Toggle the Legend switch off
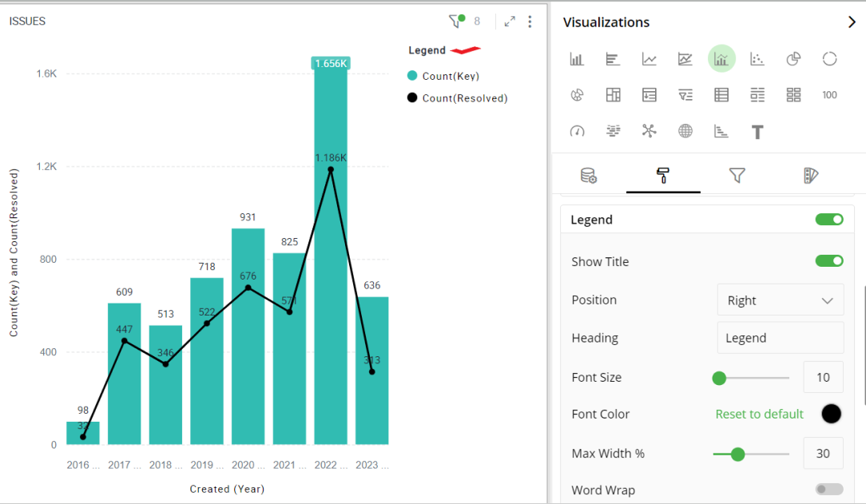This screenshot has width=866, height=504. 829,220
